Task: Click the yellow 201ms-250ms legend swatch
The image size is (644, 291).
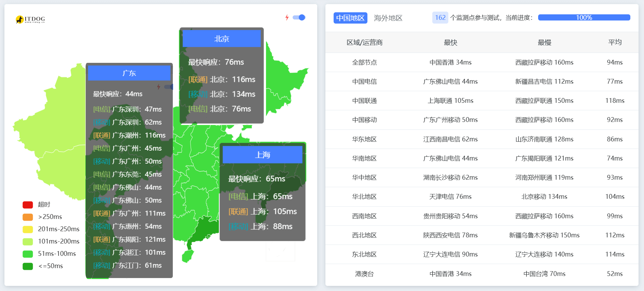Action: tap(28, 229)
